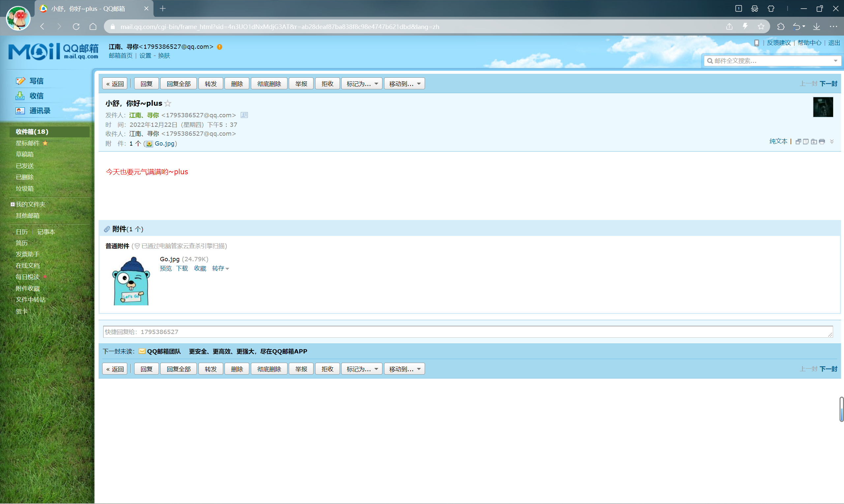
Task: Expand the 我的文件夹 folder tree
Action: point(13,204)
